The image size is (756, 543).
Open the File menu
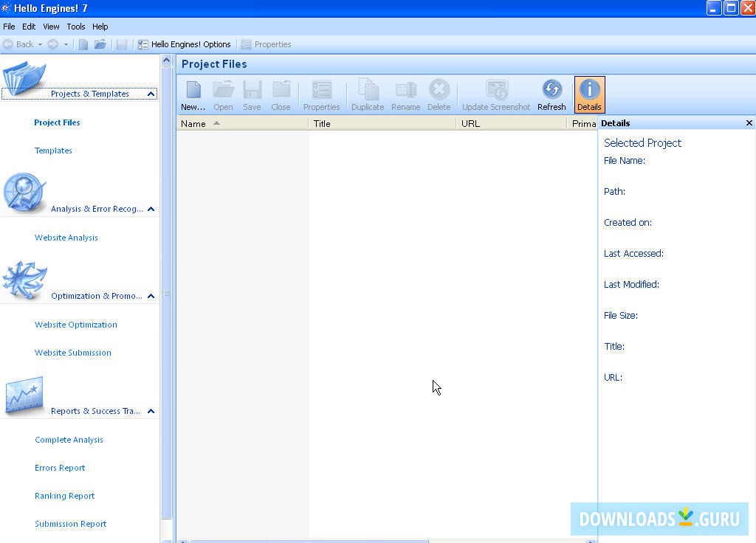click(9, 27)
